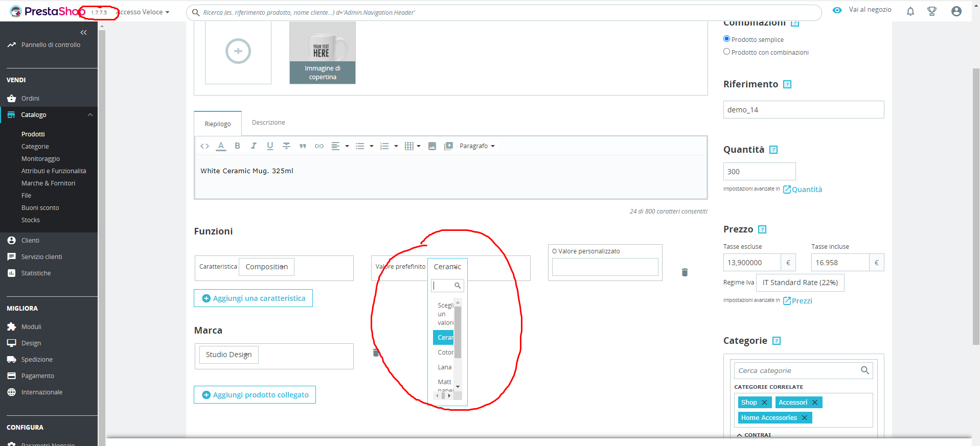The width and height of the screenshot is (980, 446).
Task: Remove the Shop category tag
Action: click(x=764, y=403)
